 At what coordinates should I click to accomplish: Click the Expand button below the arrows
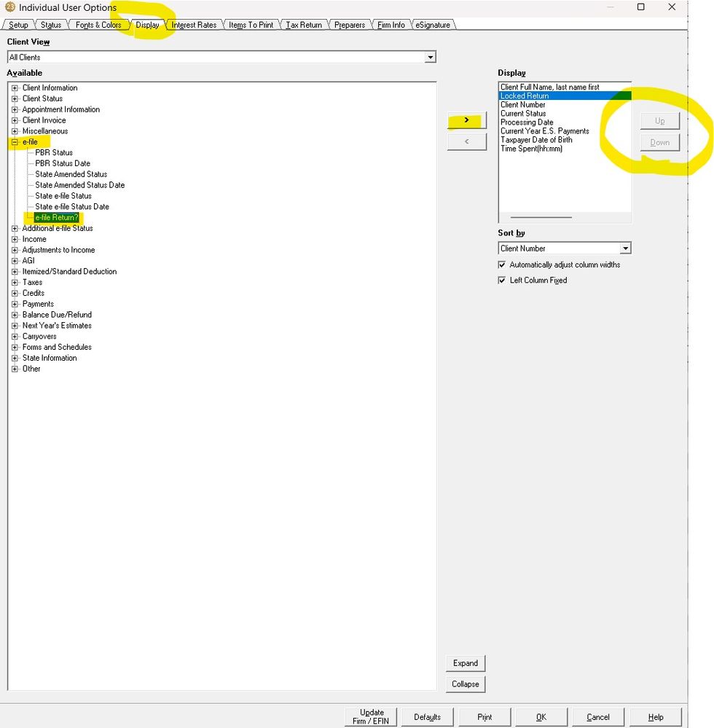tap(466, 663)
